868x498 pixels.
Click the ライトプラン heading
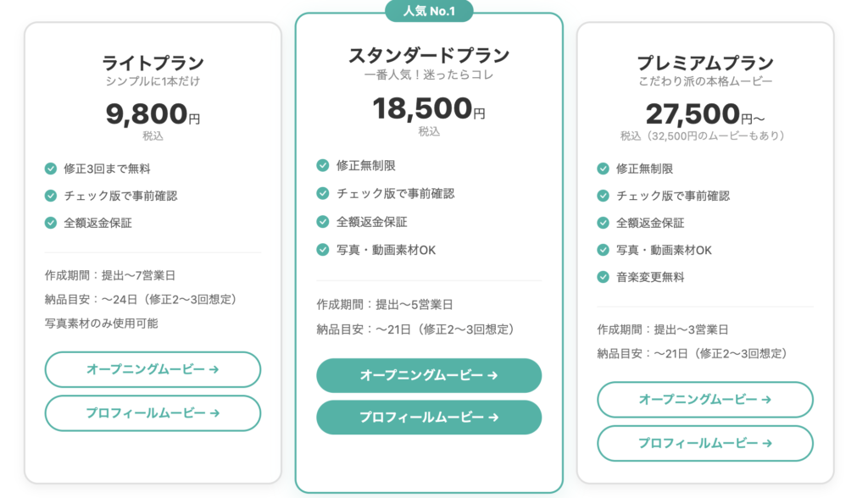tap(153, 63)
